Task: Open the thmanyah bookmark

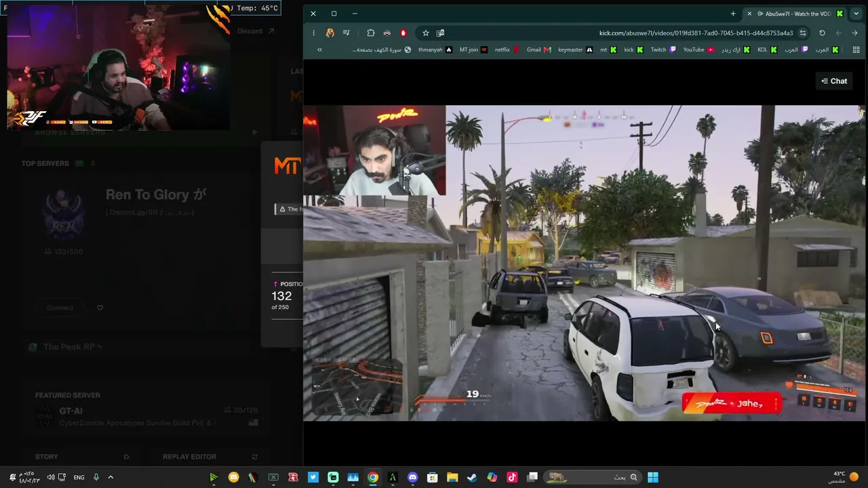Action: 435,49
